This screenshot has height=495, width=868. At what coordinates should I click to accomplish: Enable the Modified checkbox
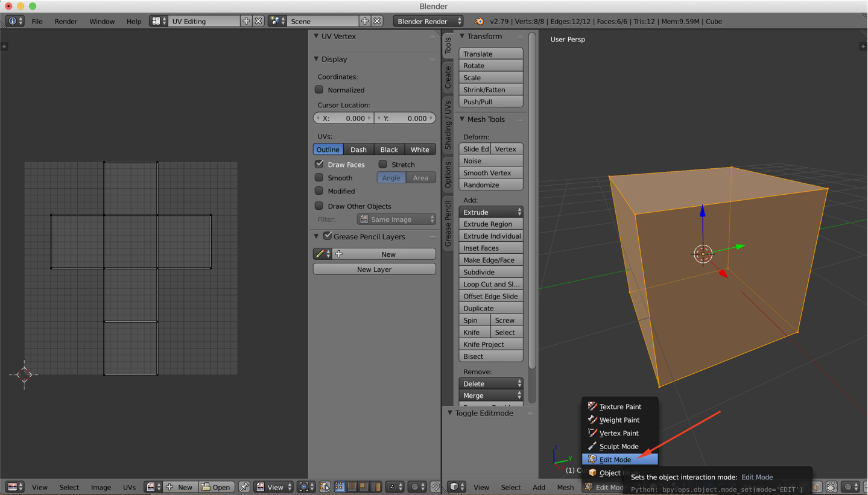319,191
